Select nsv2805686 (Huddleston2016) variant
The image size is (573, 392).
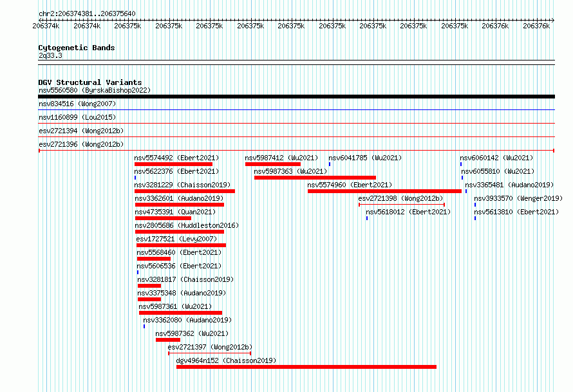(187, 225)
